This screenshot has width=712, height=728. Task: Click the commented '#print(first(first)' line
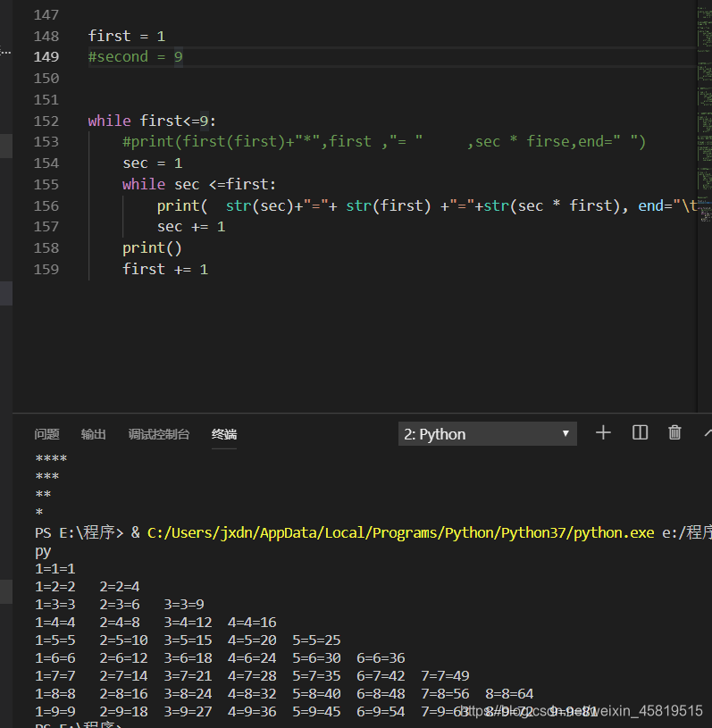pyautogui.click(x=384, y=142)
